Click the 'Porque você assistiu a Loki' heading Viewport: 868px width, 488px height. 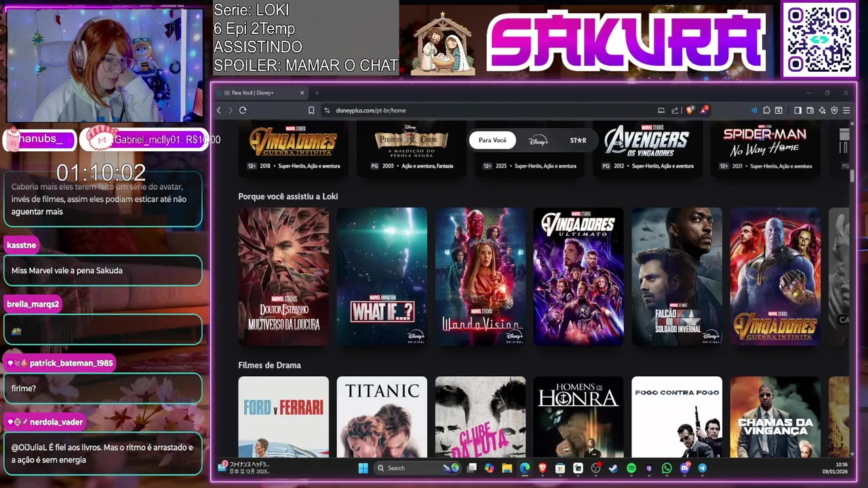288,197
